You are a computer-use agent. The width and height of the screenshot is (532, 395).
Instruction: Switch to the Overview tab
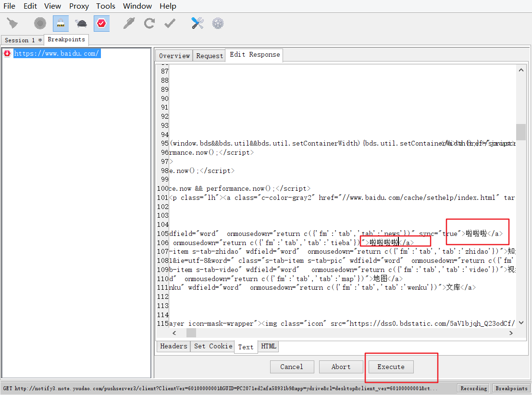(174, 56)
